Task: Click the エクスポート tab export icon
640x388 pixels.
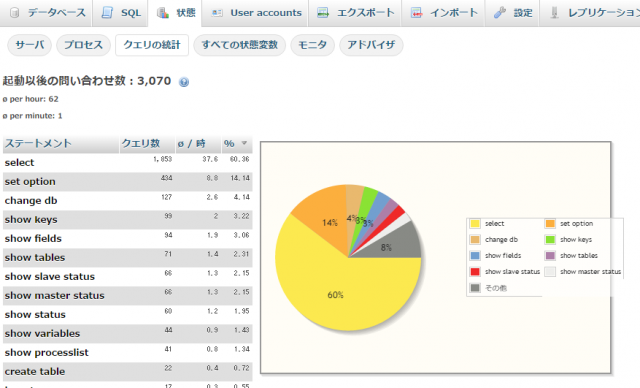Action: tap(323, 13)
